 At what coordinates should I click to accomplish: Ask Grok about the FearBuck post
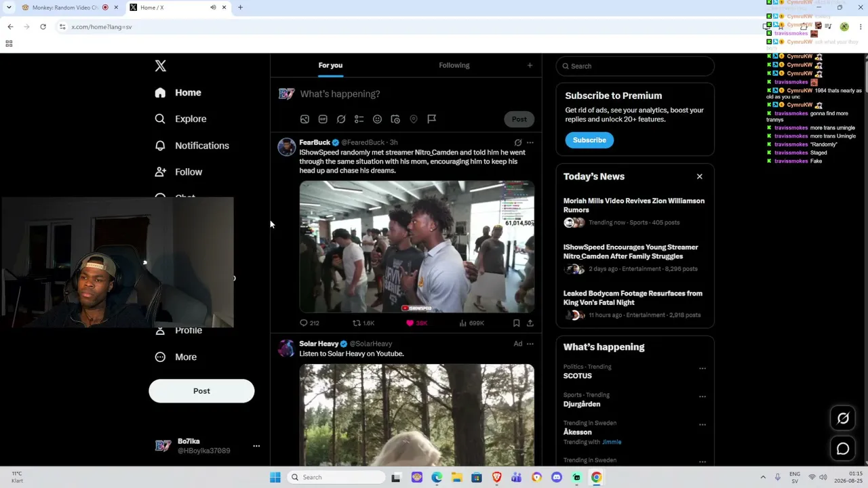[x=518, y=143]
